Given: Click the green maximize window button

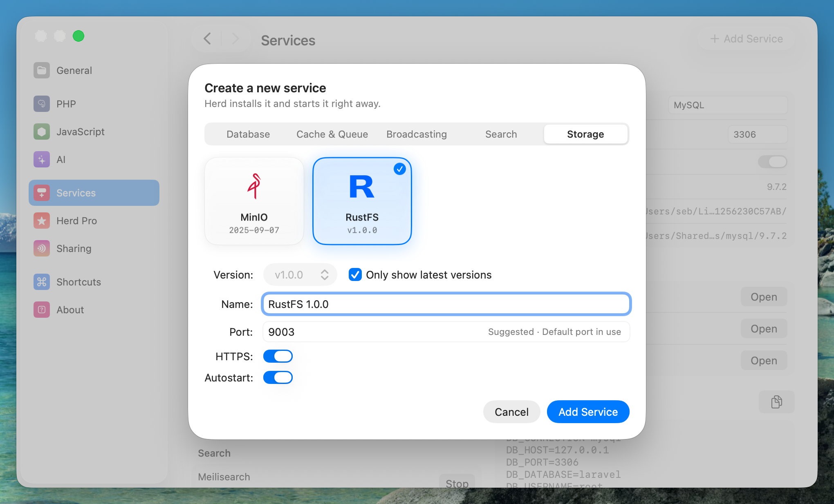Looking at the screenshot, I should click(78, 36).
